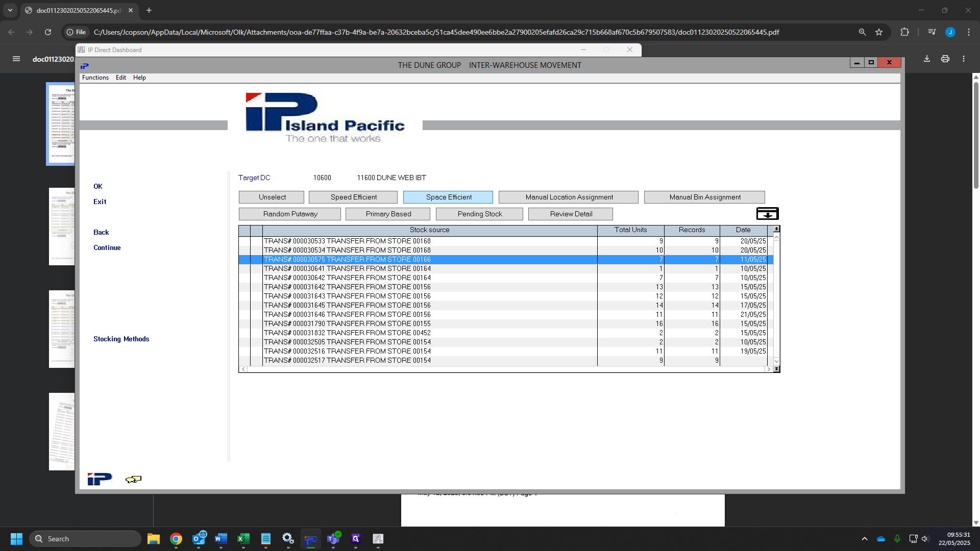Click the Unselect button
This screenshot has height=551, width=980.
coord(272,197)
